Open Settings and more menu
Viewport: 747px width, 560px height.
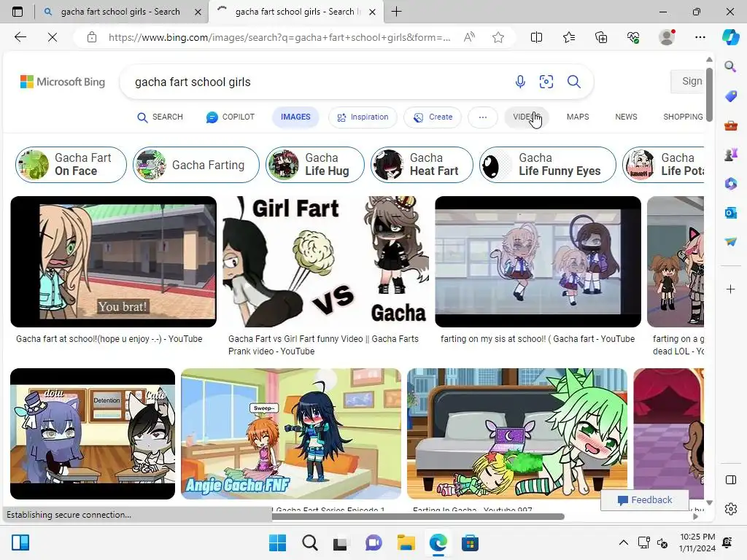700,37
